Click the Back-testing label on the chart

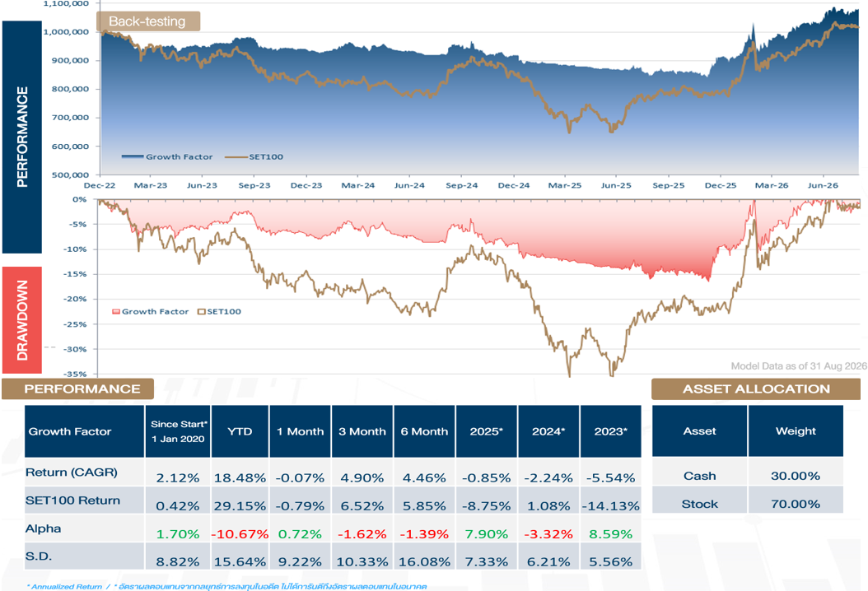[147, 21]
